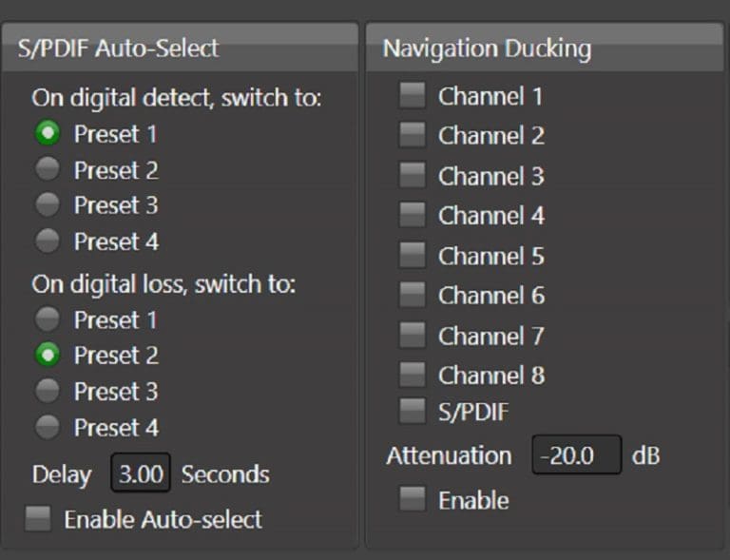Select Preset 1 for digital loss
This screenshot has width=730, height=560.
tap(48, 319)
